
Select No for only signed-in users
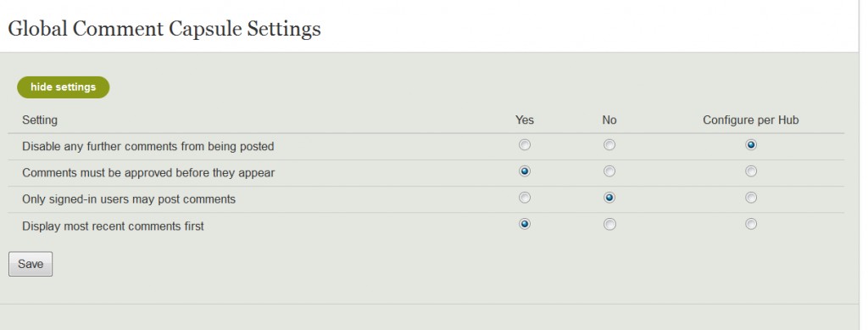pyautogui.click(x=609, y=198)
